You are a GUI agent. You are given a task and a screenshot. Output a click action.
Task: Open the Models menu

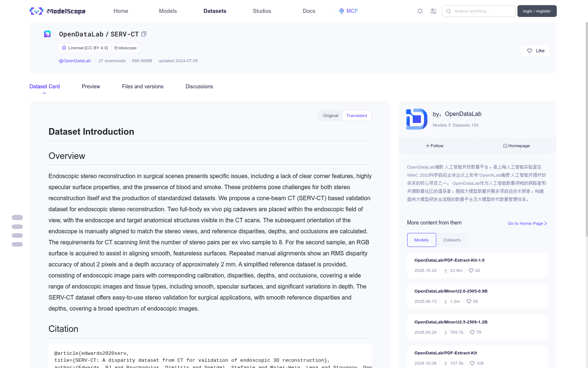click(168, 11)
